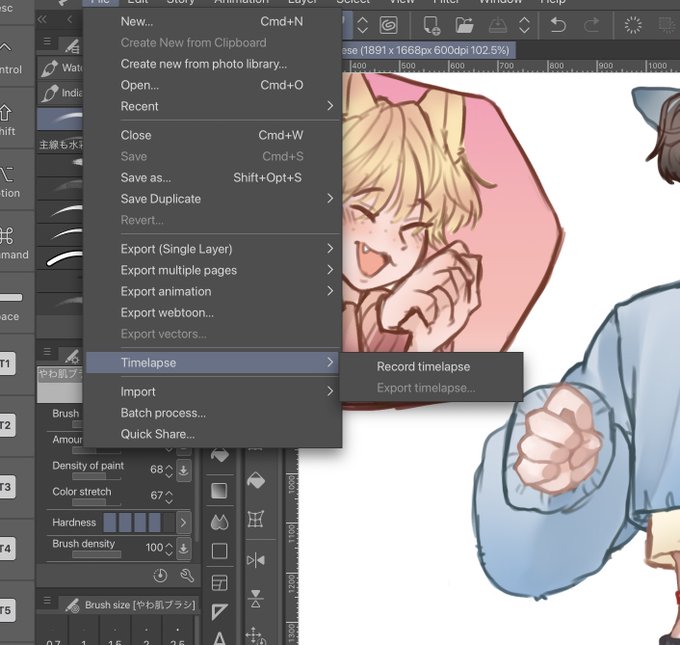Click the Fill bucket icon beside ruler
680x645 pixels.
point(256,480)
